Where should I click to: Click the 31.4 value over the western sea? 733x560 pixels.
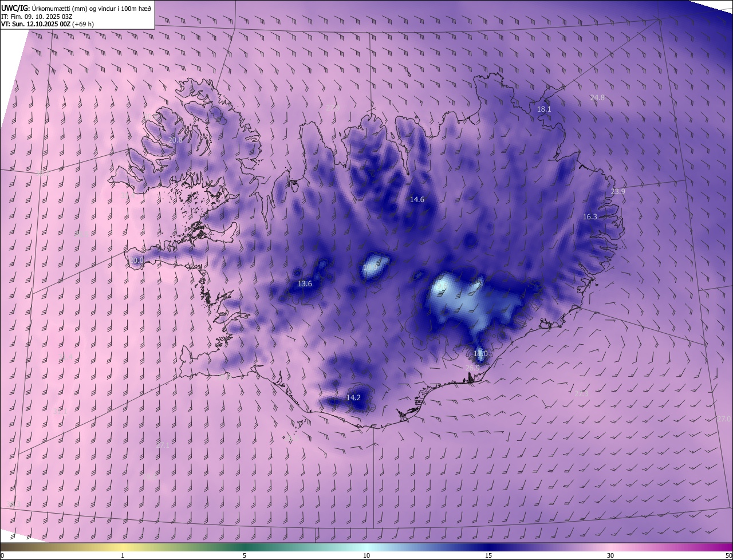click(66, 357)
